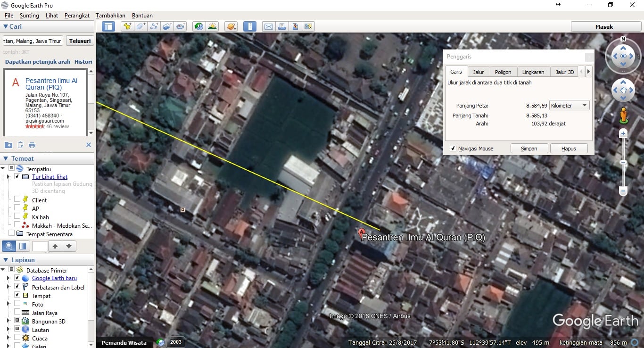Click the panel transparency icon beside search
This screenshot has width=644, height=348.
coord(22,246)
